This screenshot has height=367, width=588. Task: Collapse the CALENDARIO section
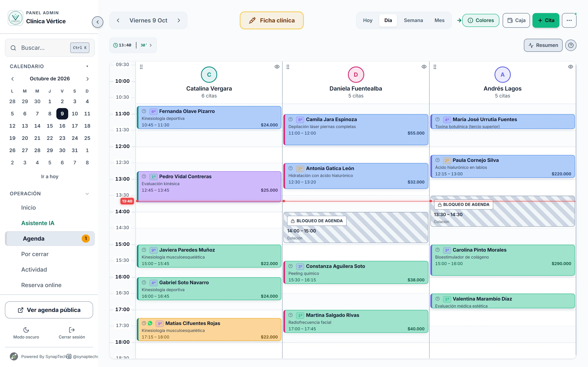87,66
